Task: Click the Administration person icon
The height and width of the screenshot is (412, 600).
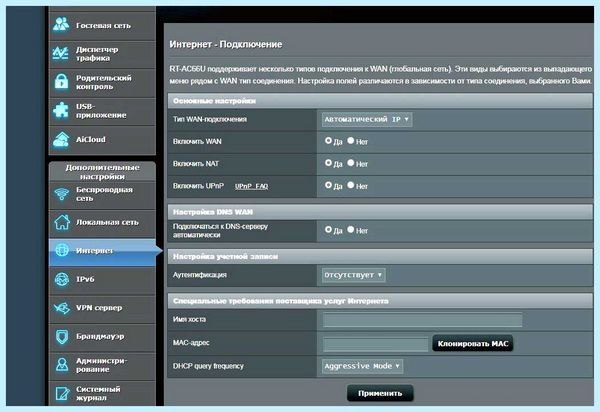Action: 62,365
